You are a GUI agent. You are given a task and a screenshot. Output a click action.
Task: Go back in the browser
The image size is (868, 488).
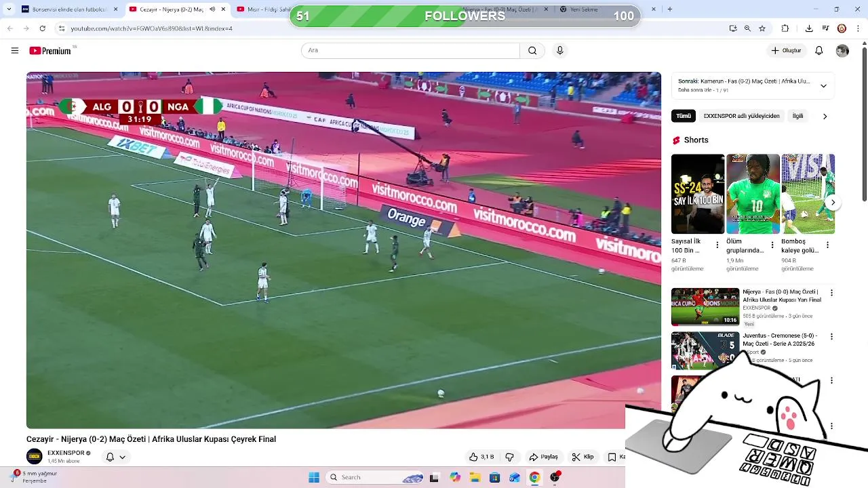pos(9,28)
